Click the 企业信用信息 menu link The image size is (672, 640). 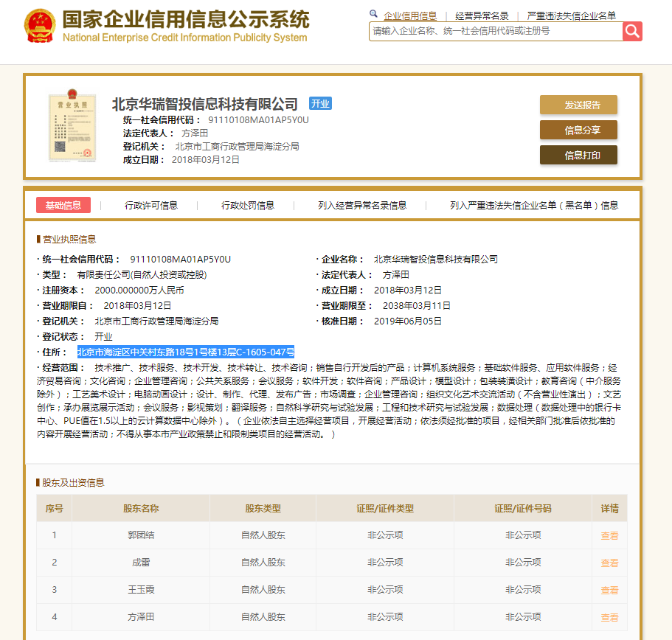409,15
